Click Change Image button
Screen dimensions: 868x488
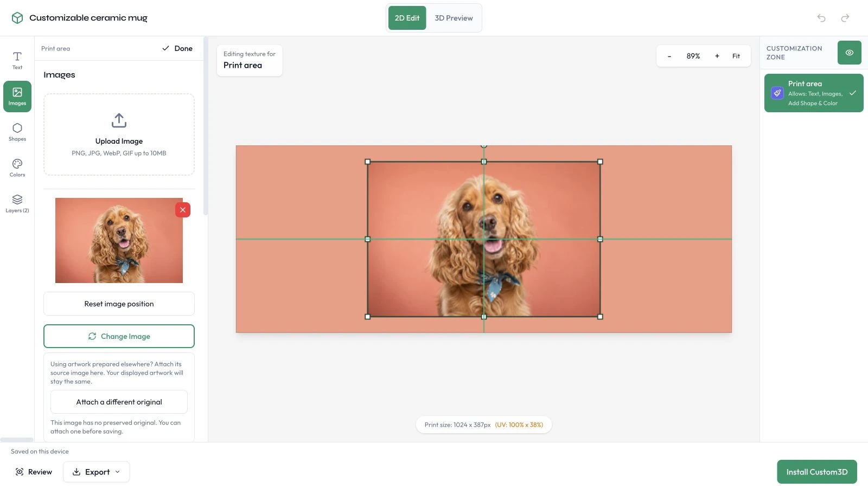(119, 336)
